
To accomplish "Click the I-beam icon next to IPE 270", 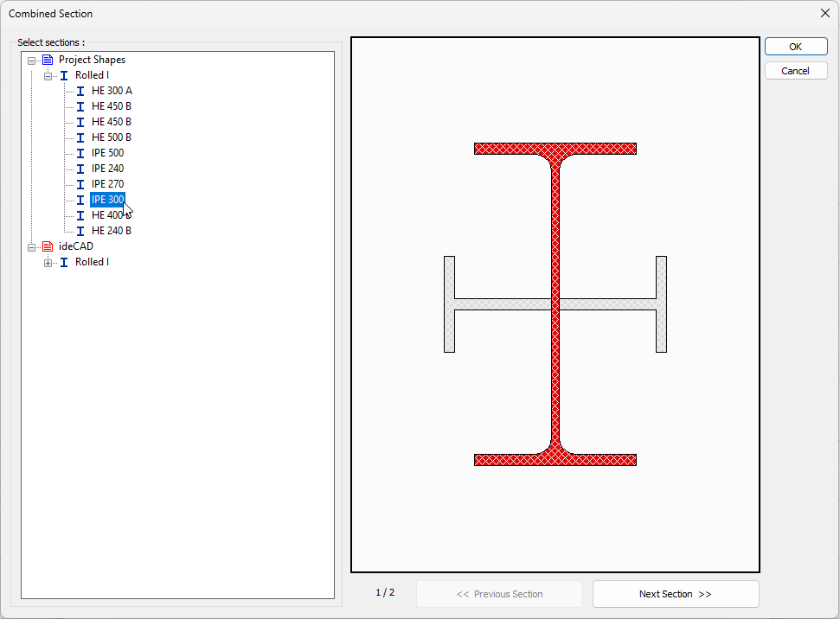I will (80, 184).
